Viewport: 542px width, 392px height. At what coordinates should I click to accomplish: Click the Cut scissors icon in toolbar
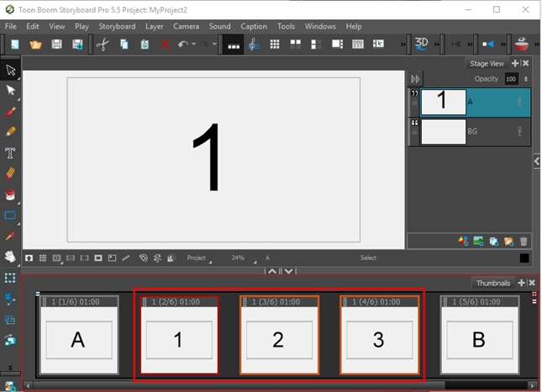coord(102,44)
